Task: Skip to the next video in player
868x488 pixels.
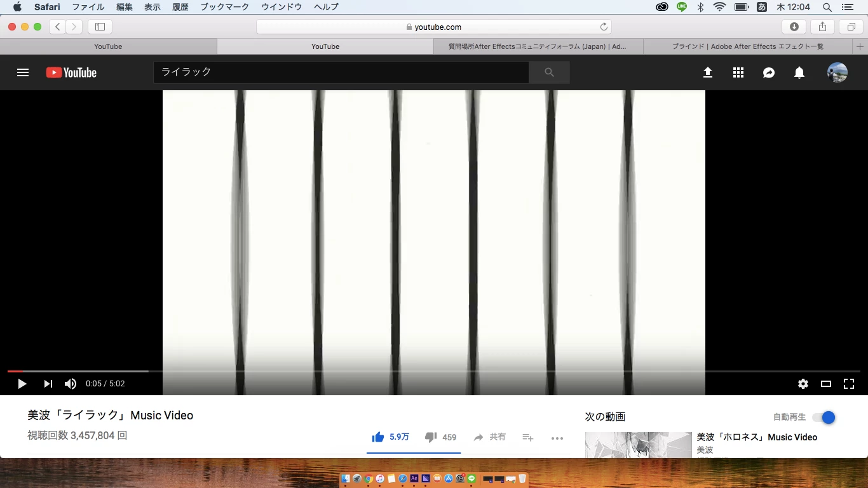Action: tap(48, 384)
